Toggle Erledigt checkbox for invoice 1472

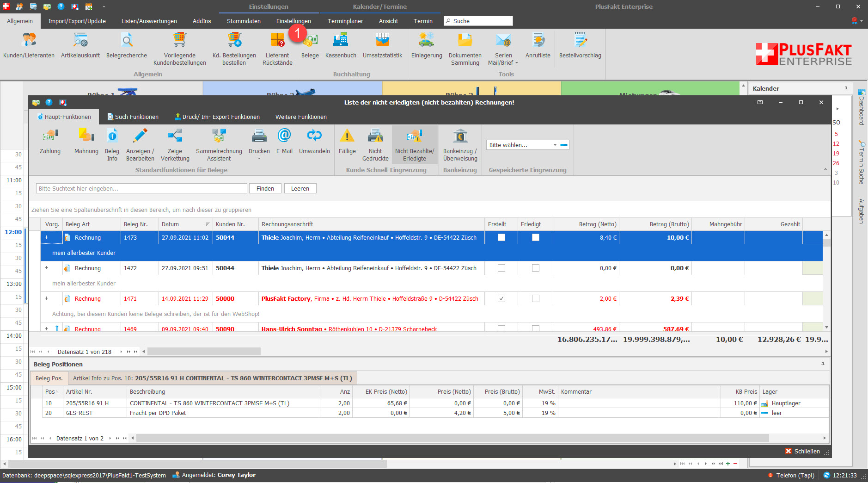[535, 268]
